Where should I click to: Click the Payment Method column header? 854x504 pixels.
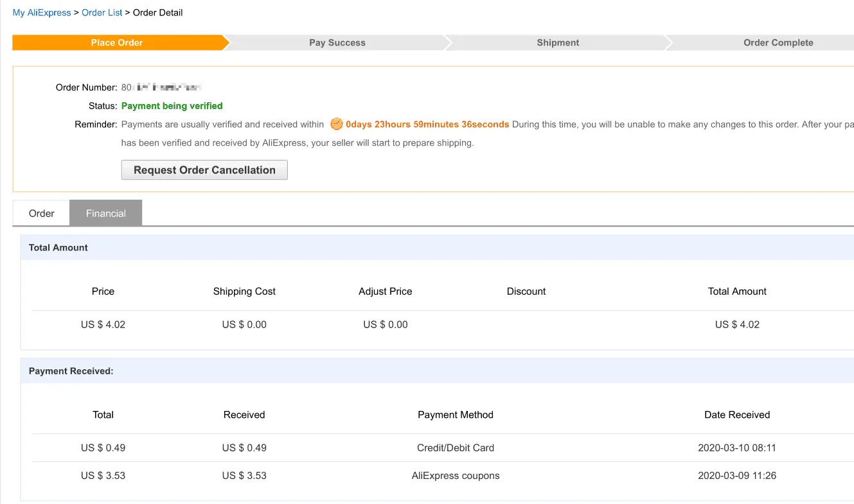456,415
